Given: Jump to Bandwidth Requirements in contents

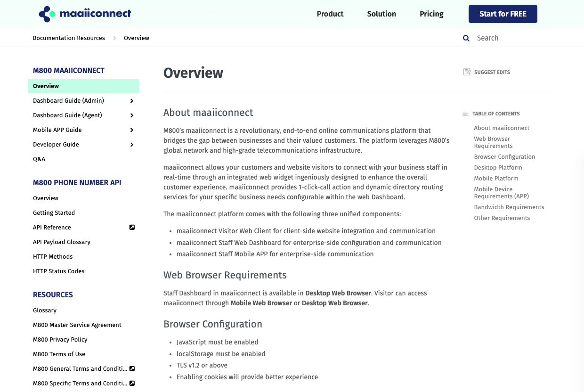Looking at the screenshot, I should [509, 207].
